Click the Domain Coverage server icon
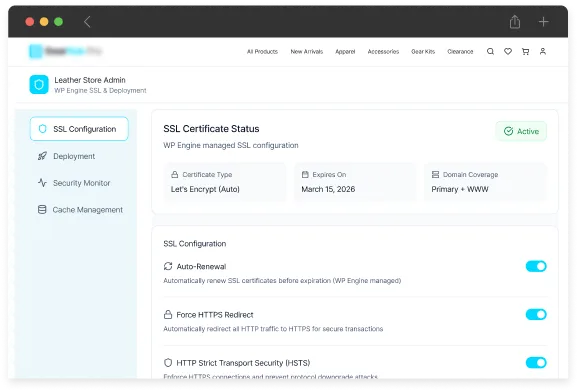 tap(435, 175)
